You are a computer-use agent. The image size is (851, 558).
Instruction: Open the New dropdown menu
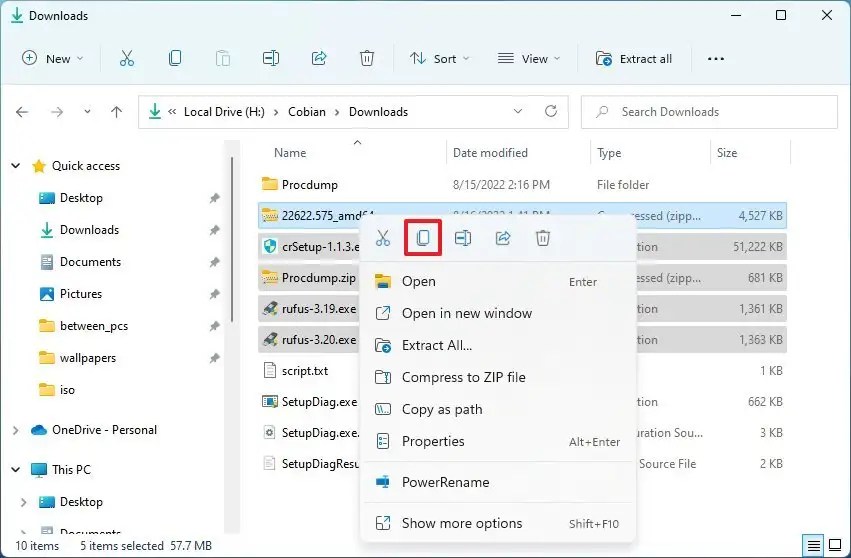(53, 59)
